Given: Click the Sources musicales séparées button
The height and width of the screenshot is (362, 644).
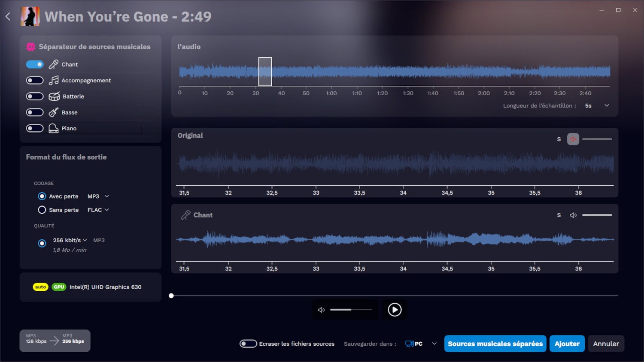Looking at the screenshot, I should (495, 344).
